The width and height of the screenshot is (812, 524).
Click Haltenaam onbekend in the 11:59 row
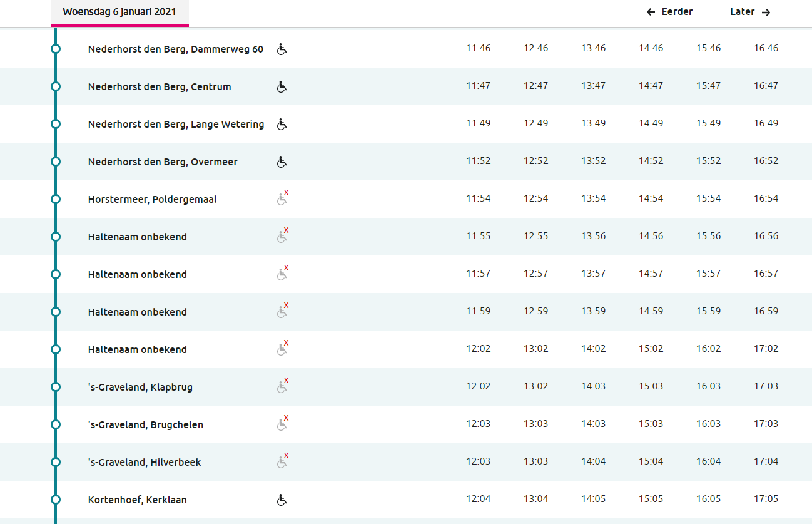[138, 312]
